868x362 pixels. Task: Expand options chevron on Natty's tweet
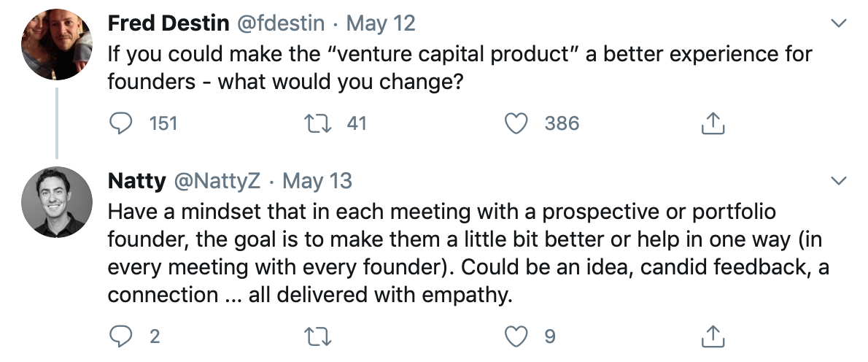click(x=840, y=180)
